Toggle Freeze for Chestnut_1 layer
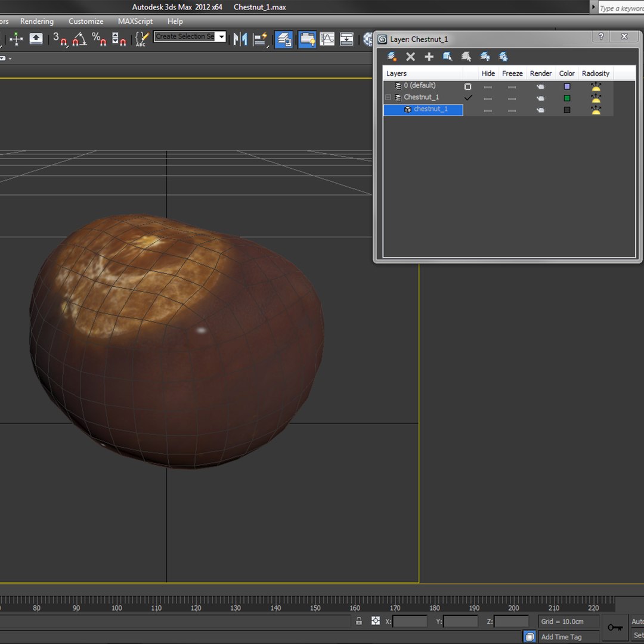 tap(512, 98)
